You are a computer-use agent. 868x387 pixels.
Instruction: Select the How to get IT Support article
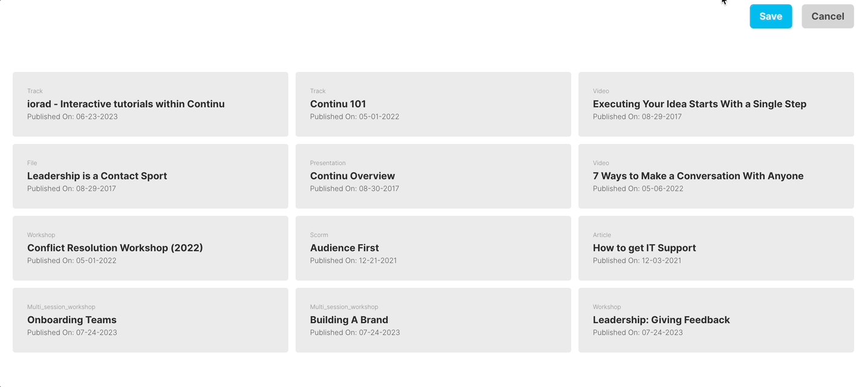coord(716,248)
